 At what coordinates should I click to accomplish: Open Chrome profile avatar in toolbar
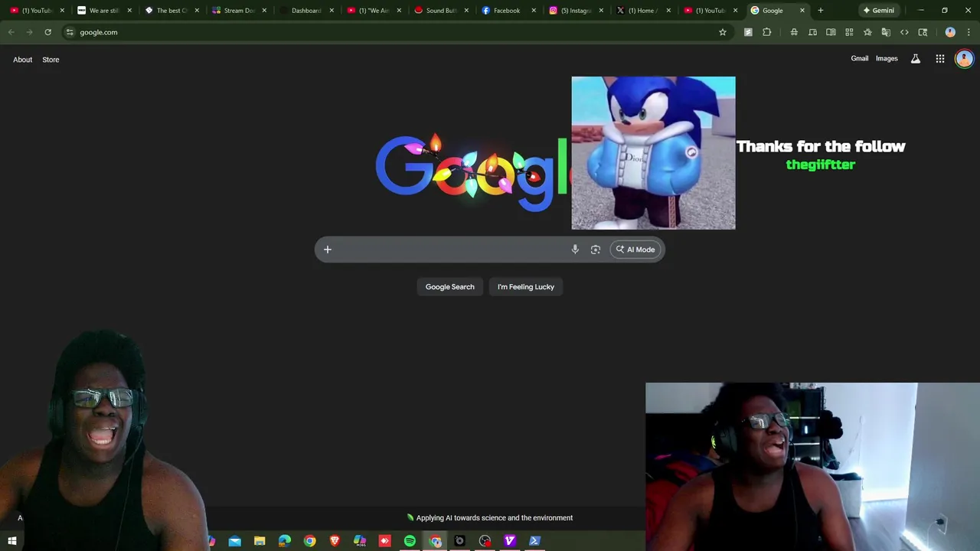[950, 32]
